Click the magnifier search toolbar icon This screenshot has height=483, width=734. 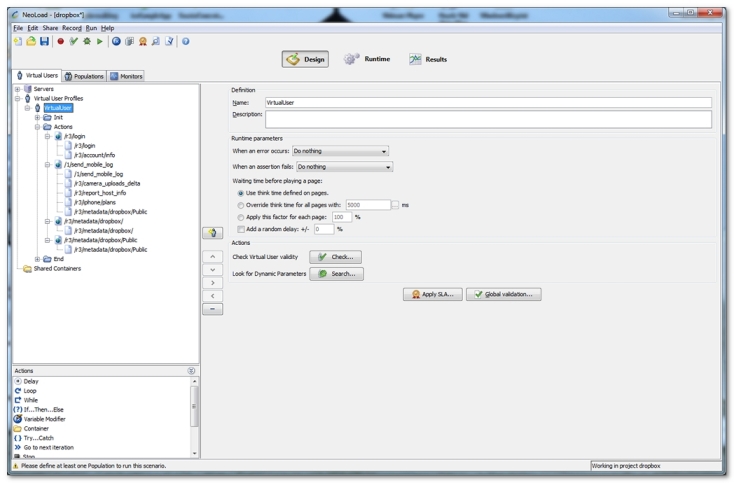pyautogui.click(x=156, y=42)
